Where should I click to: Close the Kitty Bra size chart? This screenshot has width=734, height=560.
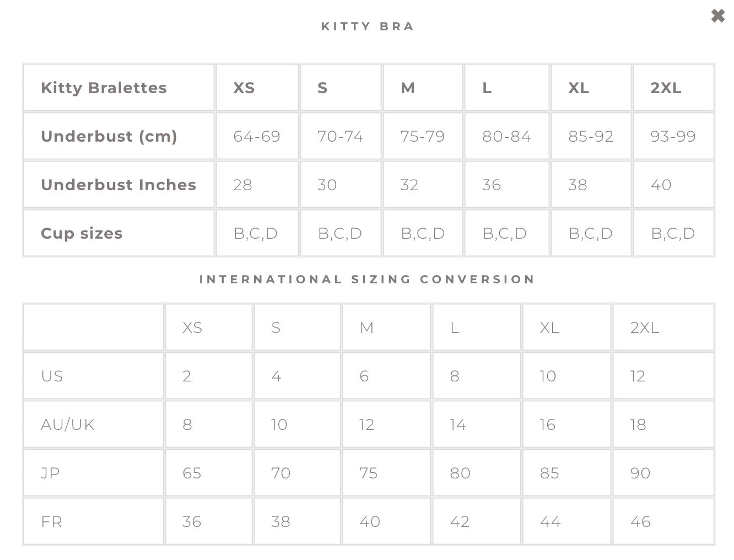[x=717, y=16]
